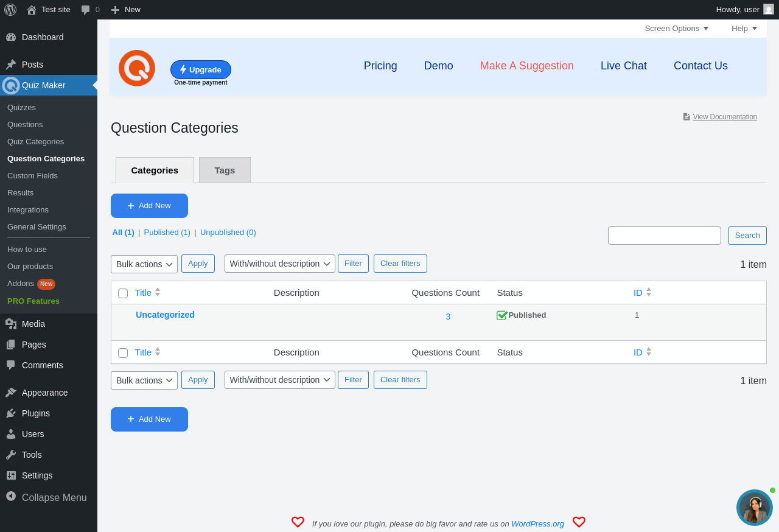Open the top Bulk actions dropdown

point(144,264)
